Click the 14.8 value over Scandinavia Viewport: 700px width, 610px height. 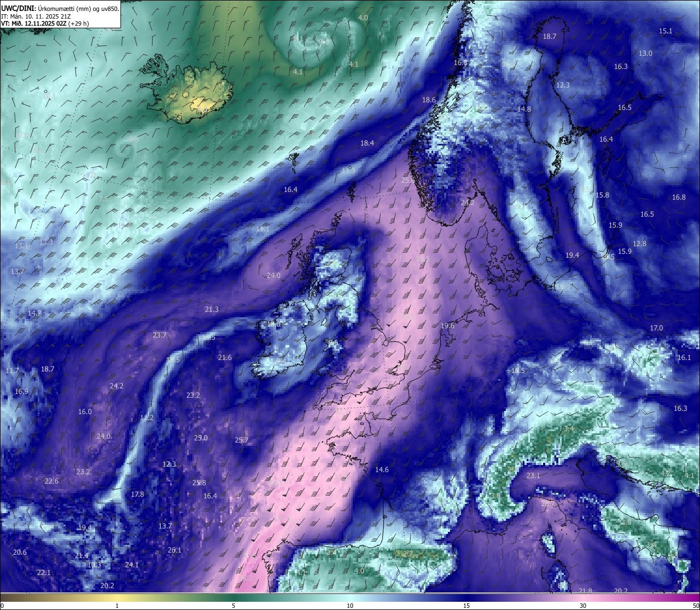pyautogui.click(x=524, y=109)
